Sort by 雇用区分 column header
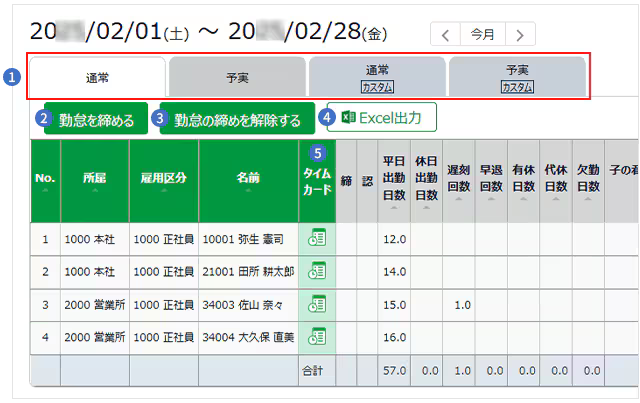Viewport: 640px width, 403px height. [x=163, y=180]
